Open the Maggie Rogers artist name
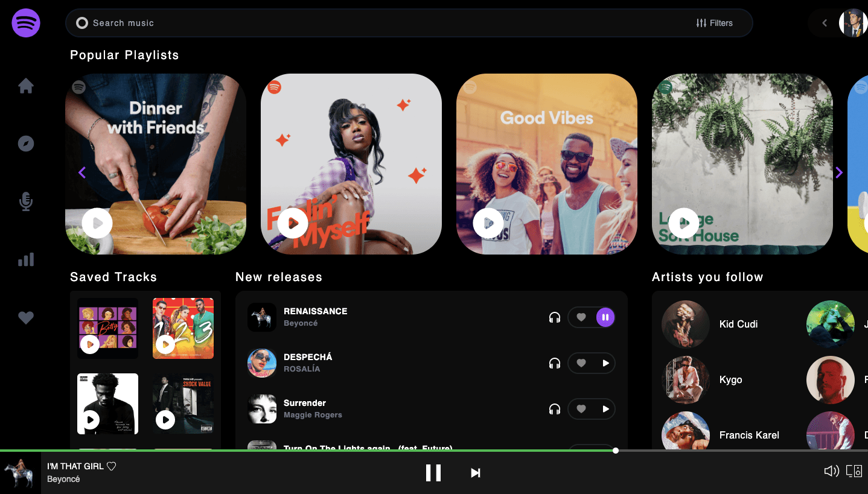The image size is (868, 494). (313, 414)
